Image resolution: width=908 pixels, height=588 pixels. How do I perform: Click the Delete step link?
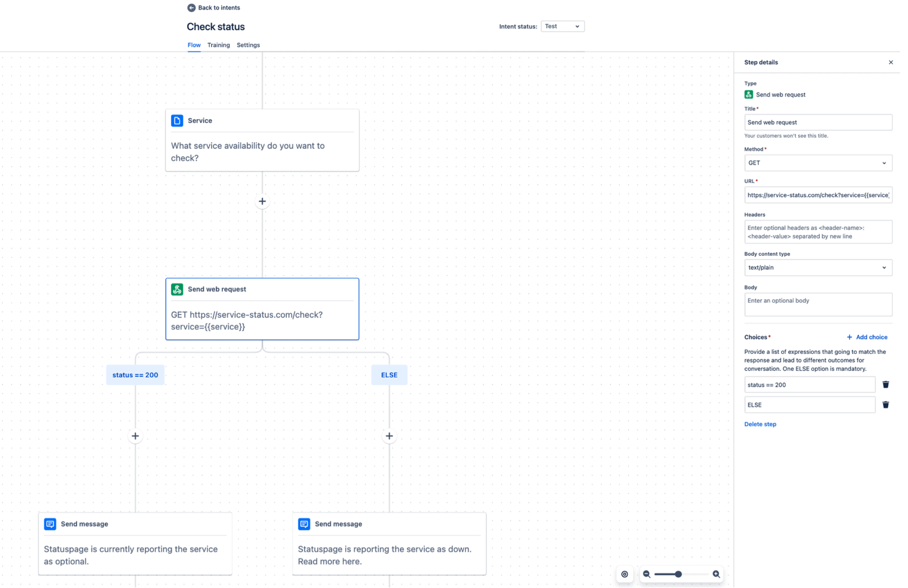pyautogui.click(x=760, y=424)
